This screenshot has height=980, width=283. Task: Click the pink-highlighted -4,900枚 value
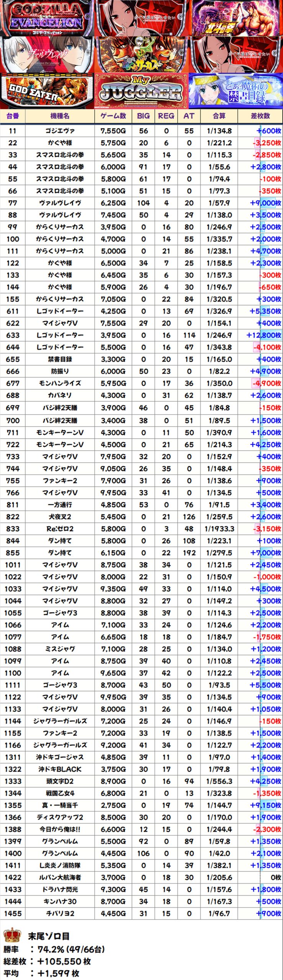tap(267, 384)
